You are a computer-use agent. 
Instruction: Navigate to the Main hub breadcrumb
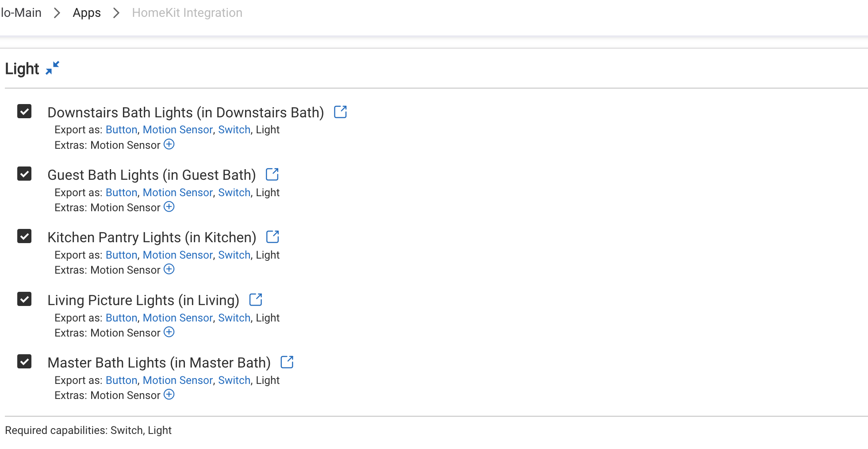click(x=21, y=13)
